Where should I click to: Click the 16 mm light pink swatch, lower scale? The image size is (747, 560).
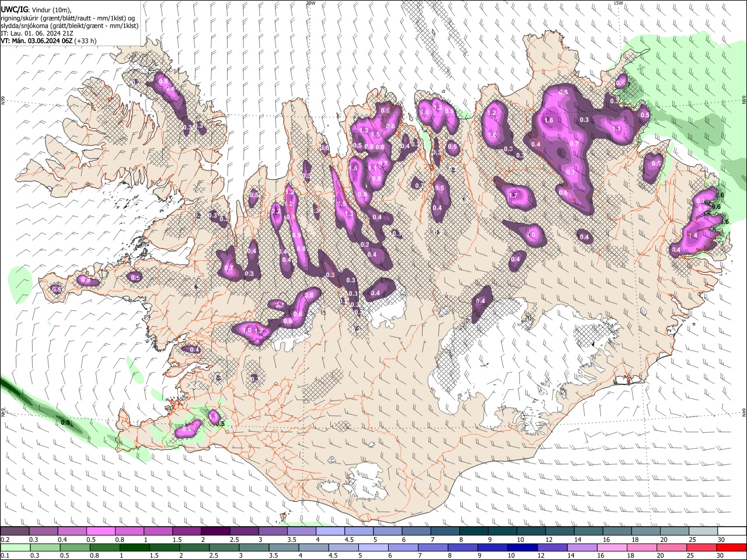click(613, 547)
